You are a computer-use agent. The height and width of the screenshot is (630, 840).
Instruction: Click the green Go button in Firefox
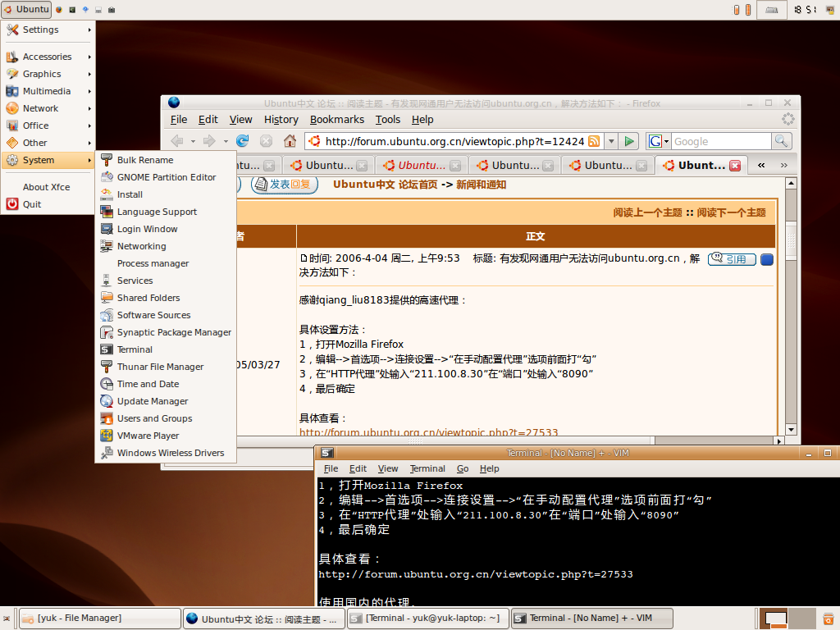tap(629, 141)
